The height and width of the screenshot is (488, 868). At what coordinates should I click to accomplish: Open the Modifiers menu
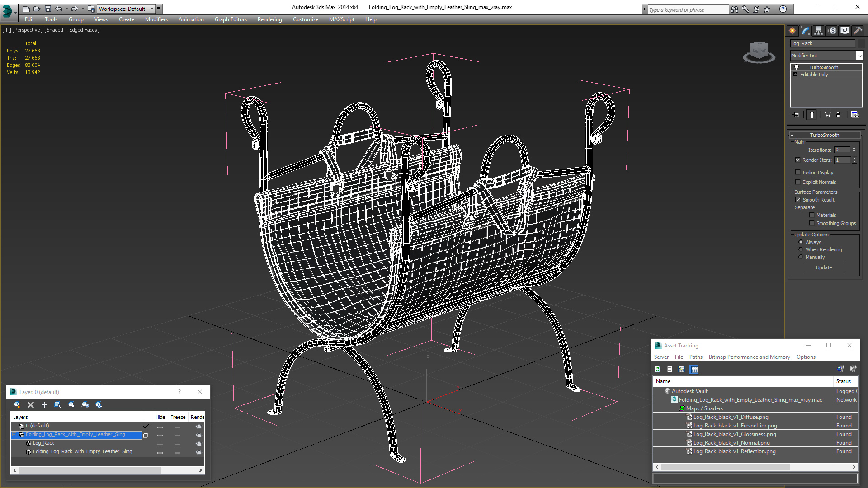(x=156, y=19)
